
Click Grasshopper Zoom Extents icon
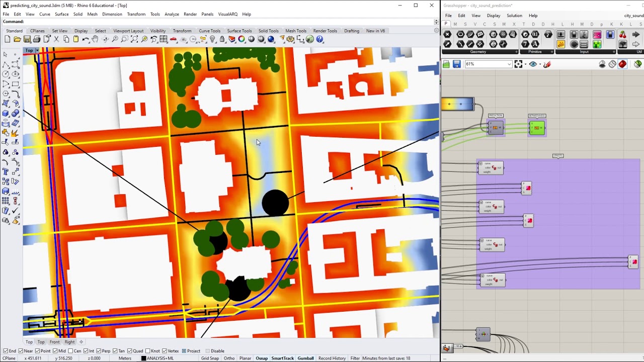coord(518,64)
